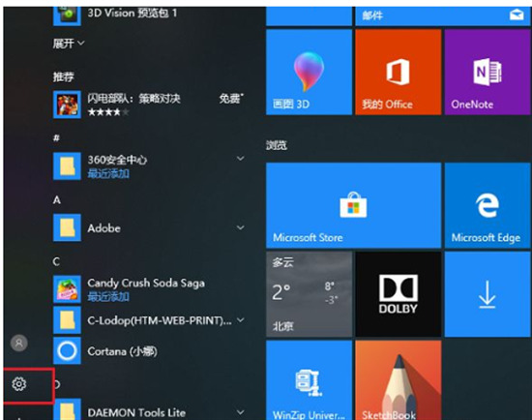This screenshot has width=532, height=420.
Task: Click the 闪电部队 game icon
Action: 67,105
